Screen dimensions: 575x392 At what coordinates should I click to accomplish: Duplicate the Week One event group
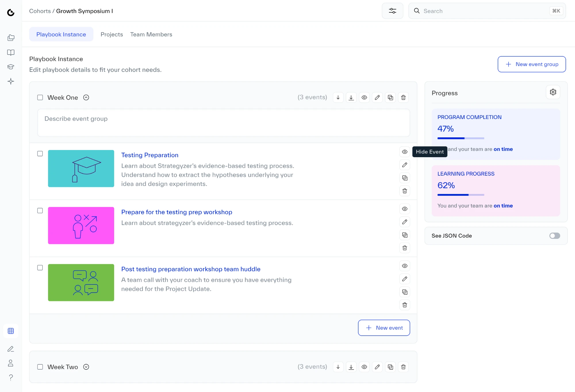(390, 97)
